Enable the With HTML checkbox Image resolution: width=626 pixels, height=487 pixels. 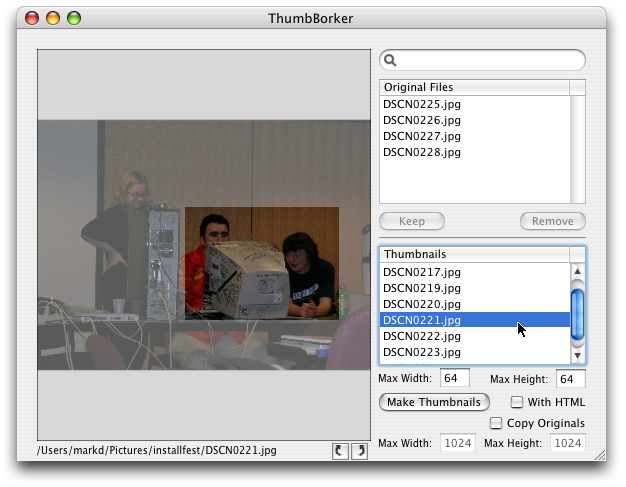(x=517, y=402)
